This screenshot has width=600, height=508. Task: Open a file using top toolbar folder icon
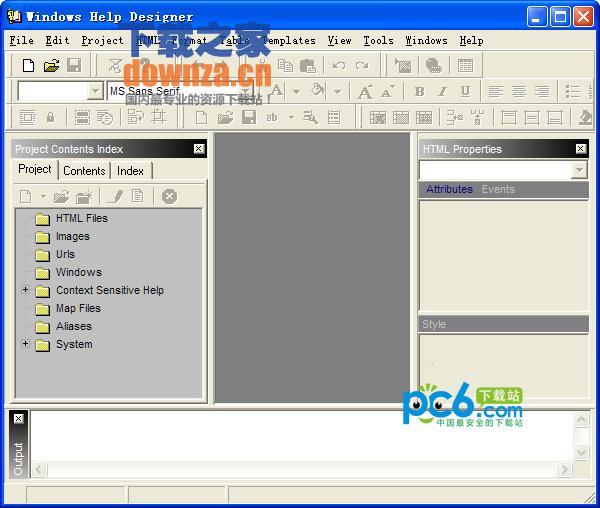(x=51, y=65)
